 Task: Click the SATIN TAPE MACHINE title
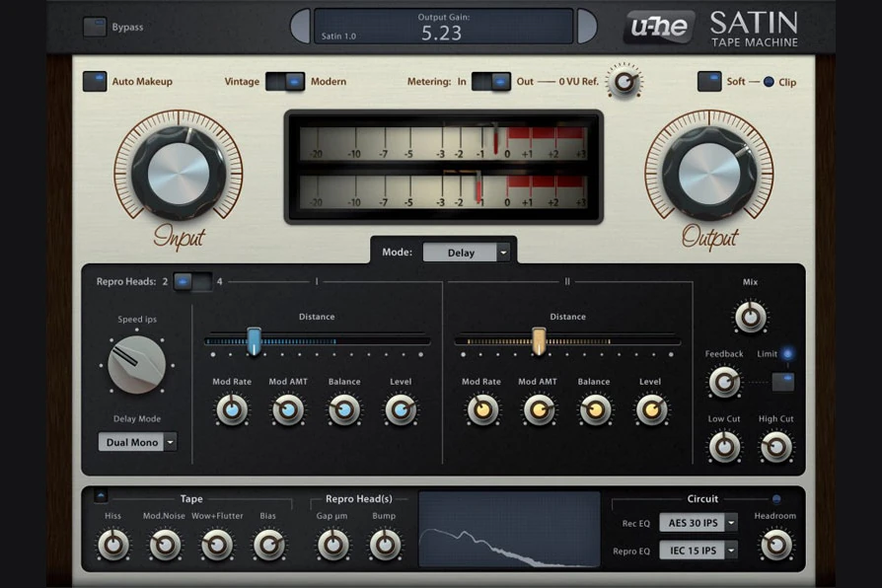(x=755, y=29)
